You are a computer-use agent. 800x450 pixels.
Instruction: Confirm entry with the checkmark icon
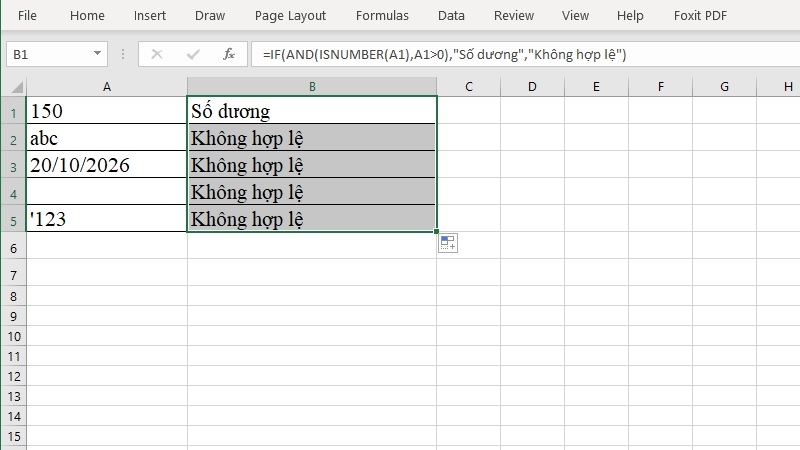pyautogui.click(x=193, y=54)
